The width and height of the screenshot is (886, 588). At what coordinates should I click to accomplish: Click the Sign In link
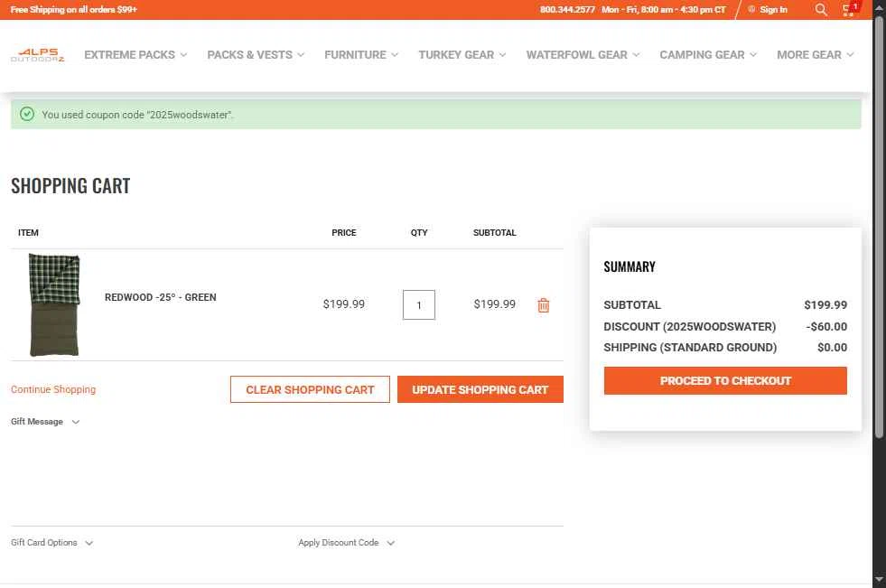[x=773, y=10]
